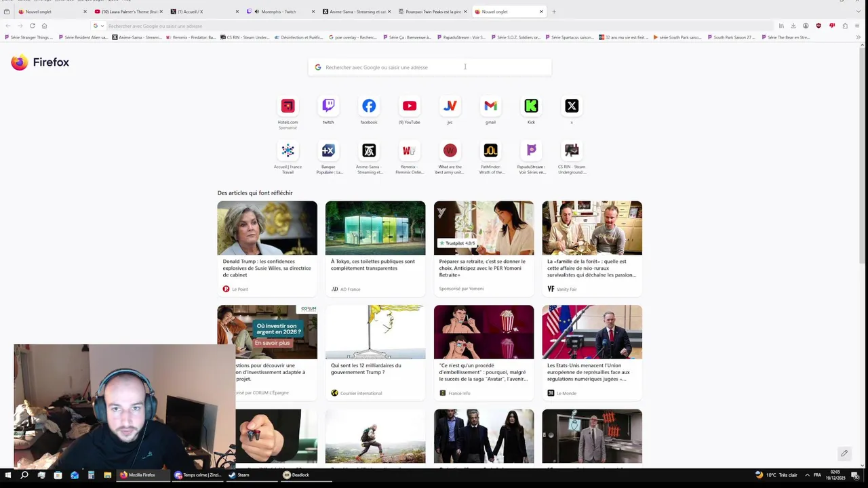The height and width of the screenshot is (488, 868).
Task: Switch to the Laura Palmer's Theme YouTube tab
Action: coord(129,12)
